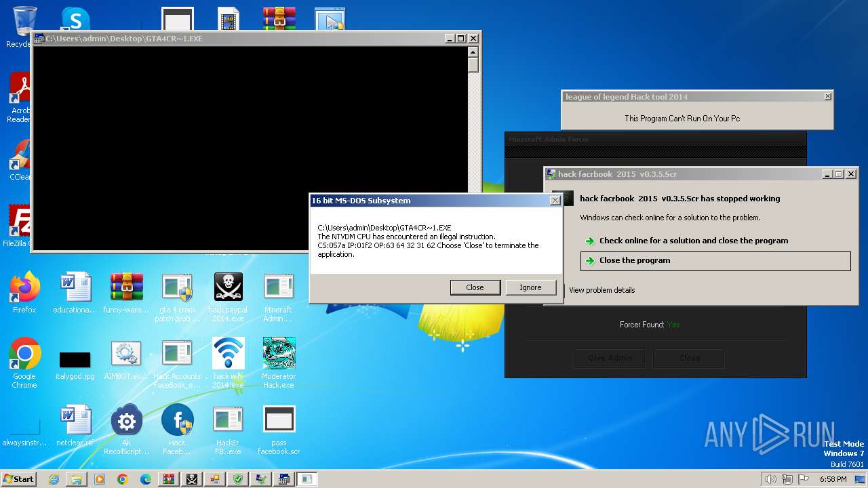This screenshot has height=488, width=868.
Task: Open the Acrobat Reader desktop icon
Action: tap(19, 98)
